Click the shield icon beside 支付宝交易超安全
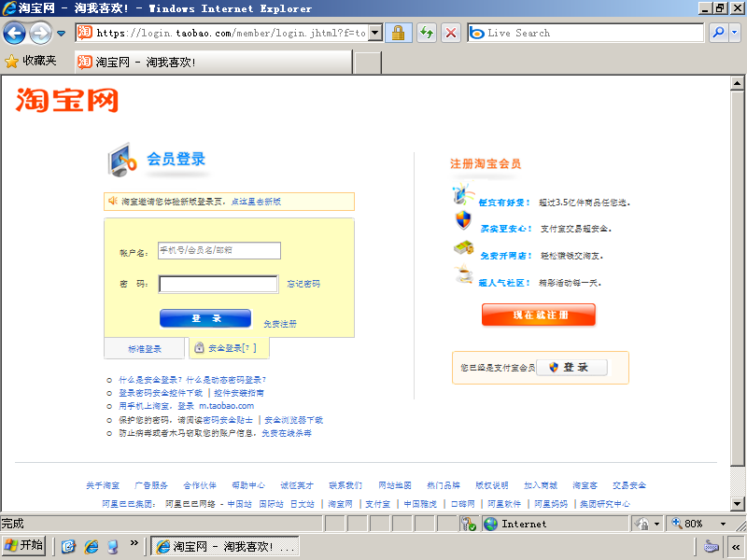 pos(463,220)
